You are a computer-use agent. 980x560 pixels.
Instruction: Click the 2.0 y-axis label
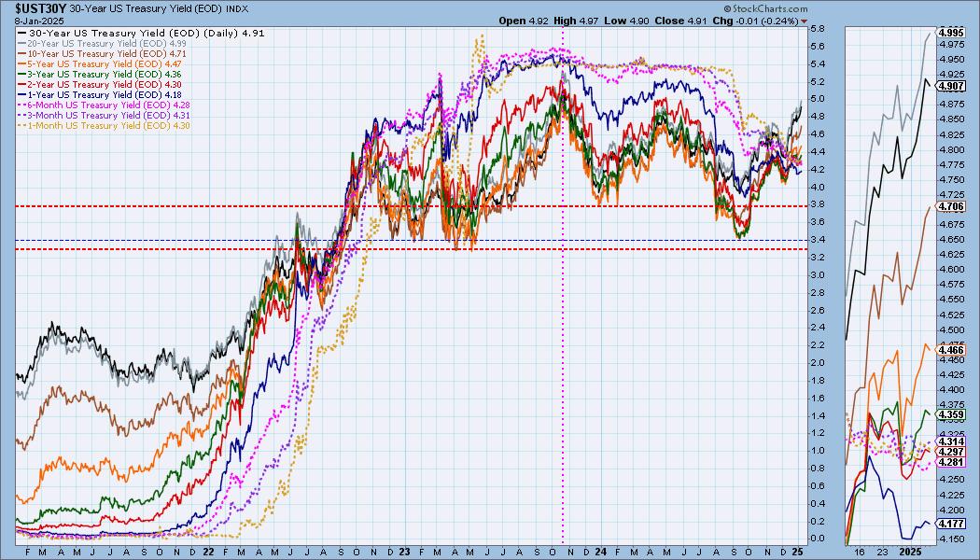(816, 362)
